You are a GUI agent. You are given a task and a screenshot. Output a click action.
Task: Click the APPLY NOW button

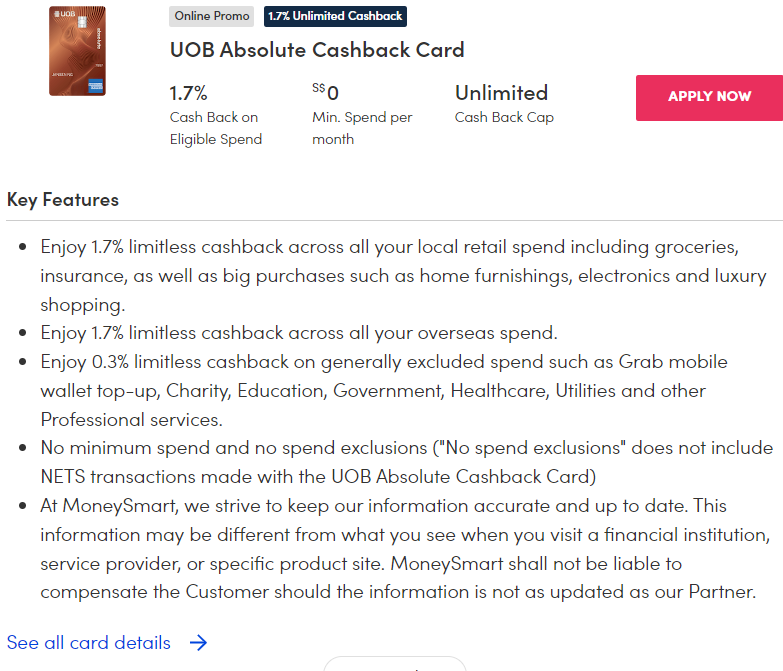[x=709, y=98]
